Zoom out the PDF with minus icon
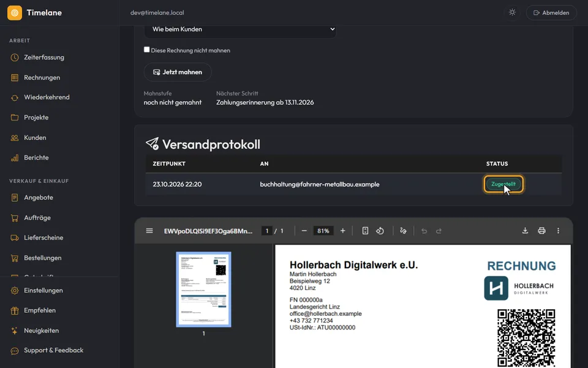This screenshot has height=368, width=588. [304, 231]
